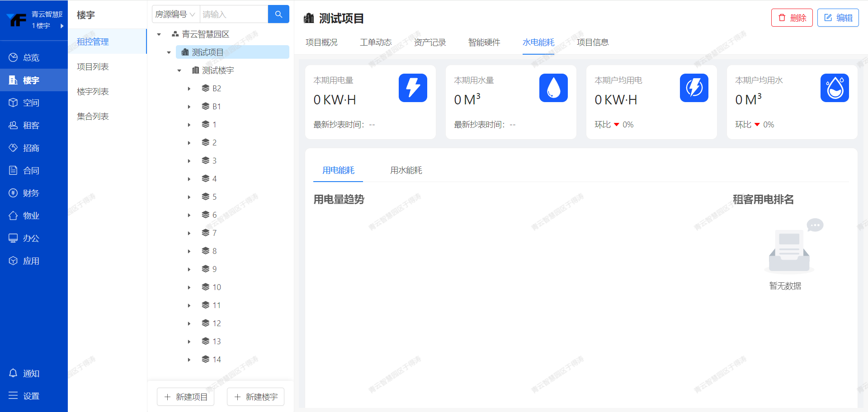The height and width of the screenshot is (412, 868).
Task: Click the per-household electricity circle-bolt icon
Action: coord(693,88)
